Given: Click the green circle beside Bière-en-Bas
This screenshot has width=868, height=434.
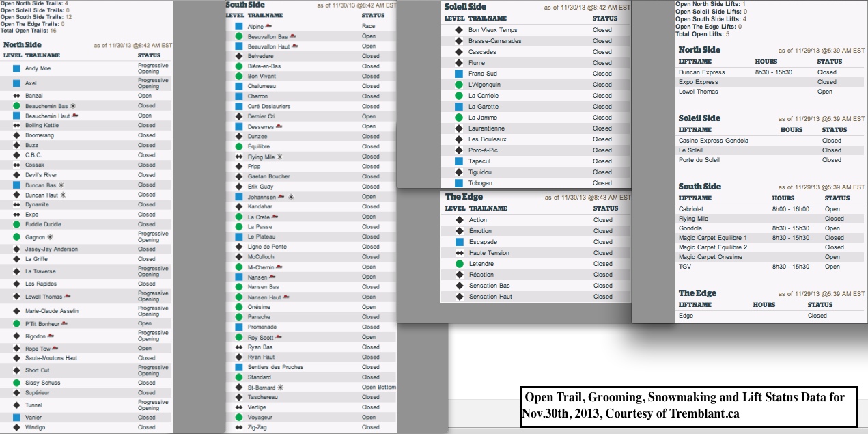Looking at the screenshot, I should [x=239, y=66].
